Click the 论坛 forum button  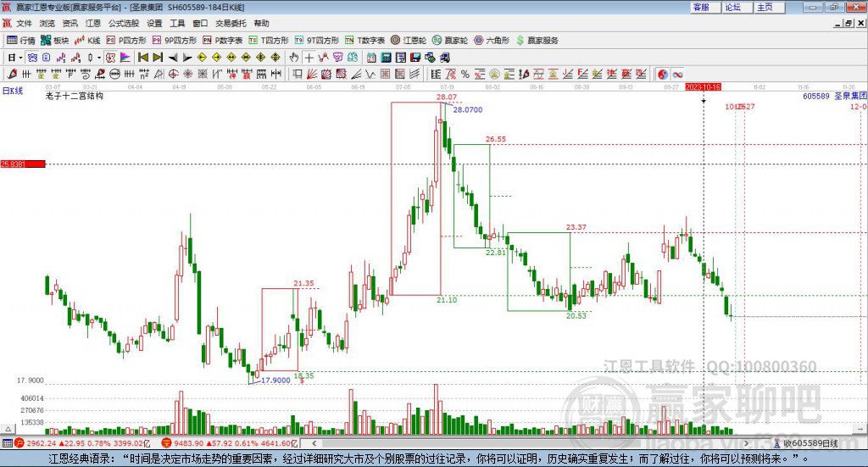[737, 7]
